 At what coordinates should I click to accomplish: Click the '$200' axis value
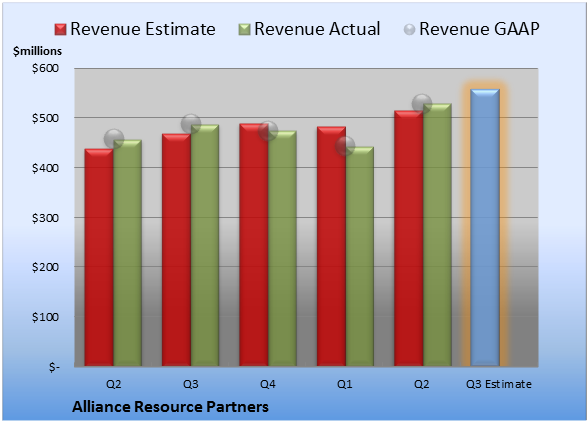45,267
